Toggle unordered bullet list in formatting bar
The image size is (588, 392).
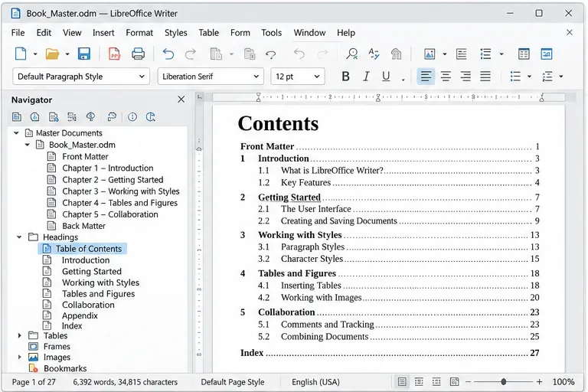click(x=515, y=77)
